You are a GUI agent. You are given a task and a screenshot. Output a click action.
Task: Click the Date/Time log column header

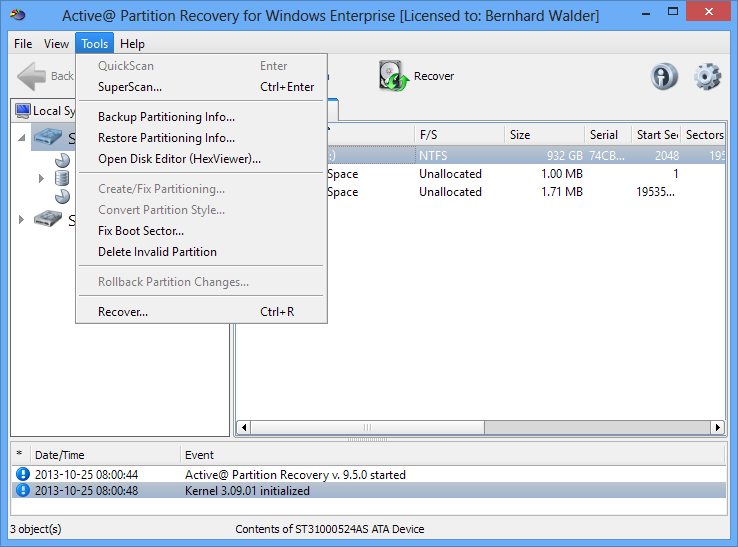point(105,455)
